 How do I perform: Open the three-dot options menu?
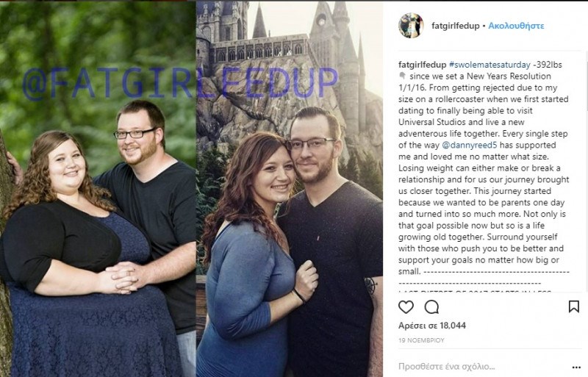click(576, 367)
